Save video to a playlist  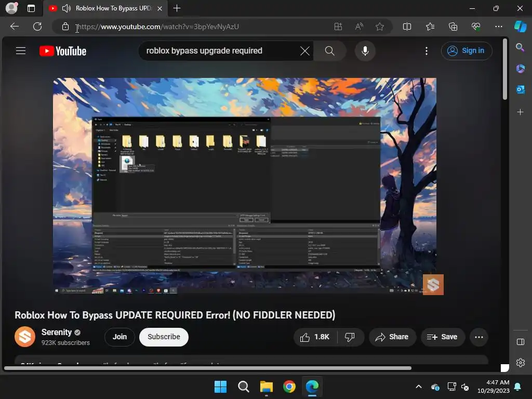coord(443,337)
